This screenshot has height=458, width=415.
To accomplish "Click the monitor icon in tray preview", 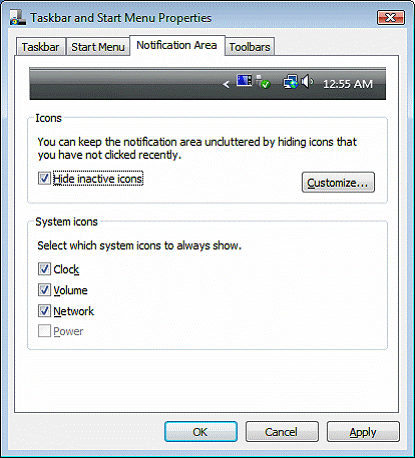I will [244, 80].
